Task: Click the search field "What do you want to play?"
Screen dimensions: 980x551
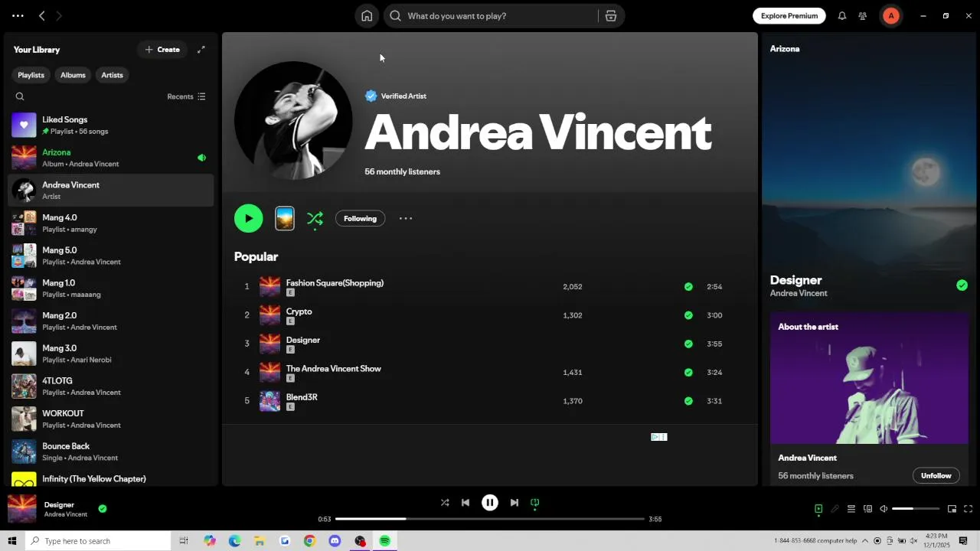Action: coord(490,16)
